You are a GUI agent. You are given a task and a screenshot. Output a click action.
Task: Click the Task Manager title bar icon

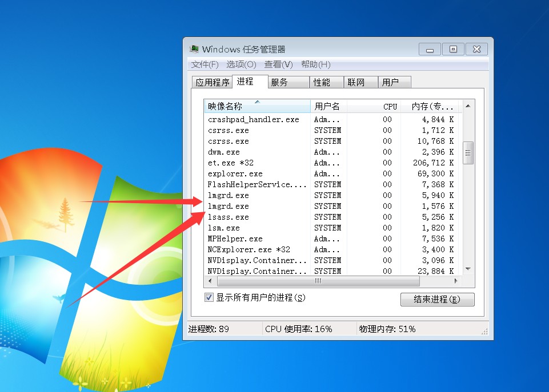point(194,49)
